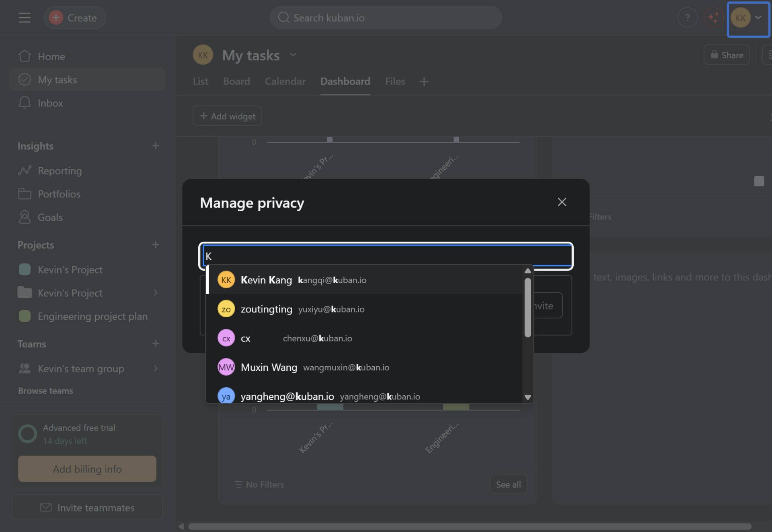Image resolution: width=772 pixels, height=532 pixels.
Task: Open Portfolios in sidebar
Action: pyautogui.click(x=87, y=194)
